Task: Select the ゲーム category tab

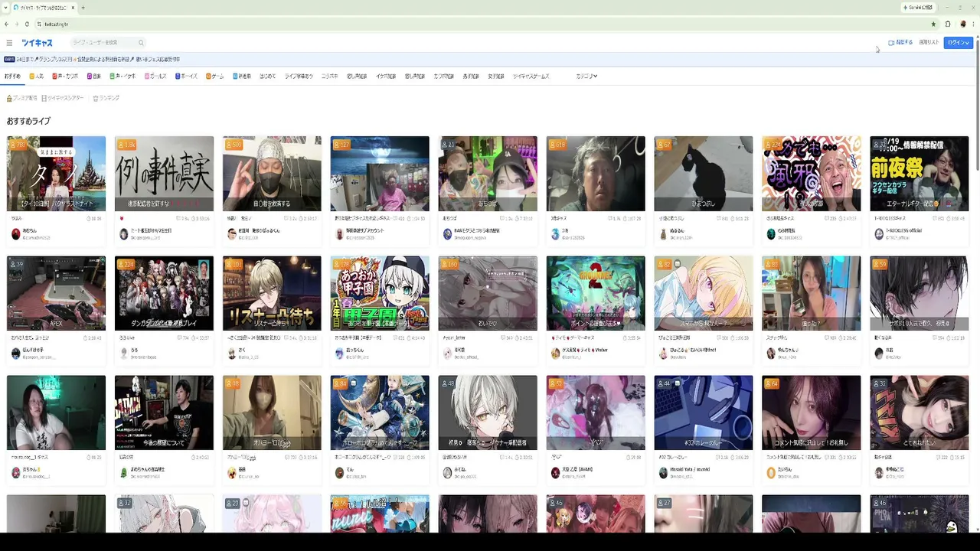Action: pos(215,77)
